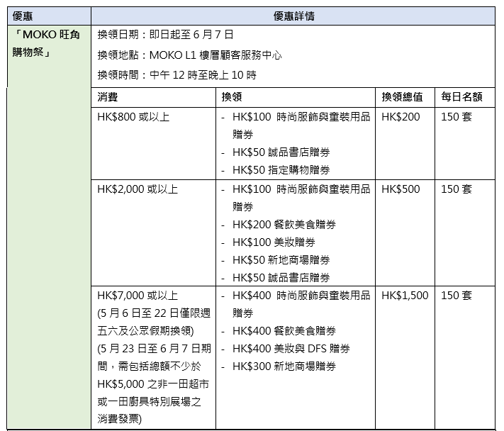
Task: Click the 換領日期 line
Action: click(165, 34)
